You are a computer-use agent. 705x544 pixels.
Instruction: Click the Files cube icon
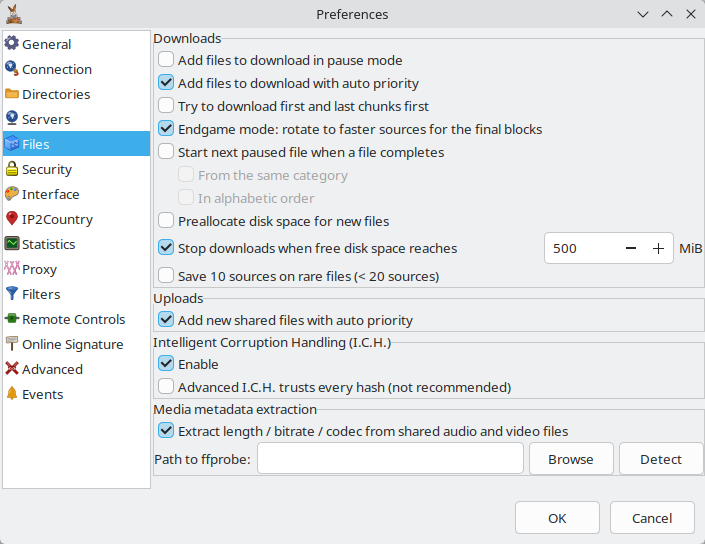[x=12, y=143]
